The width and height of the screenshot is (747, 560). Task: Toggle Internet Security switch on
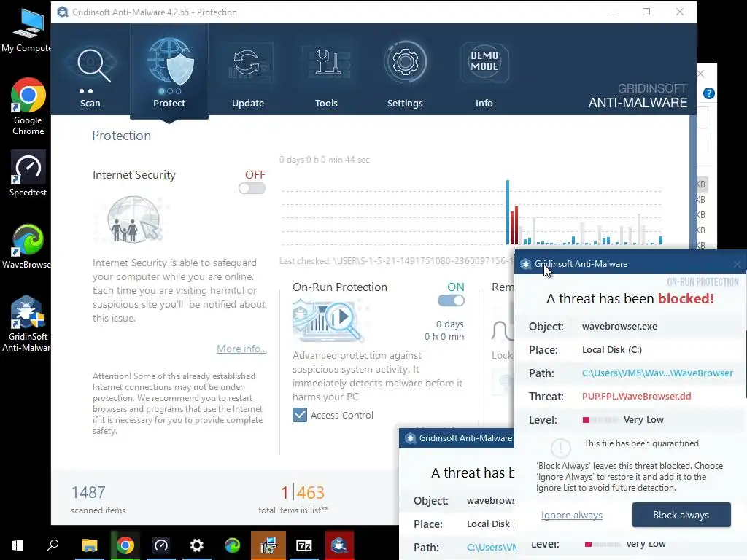coord(252,189)
